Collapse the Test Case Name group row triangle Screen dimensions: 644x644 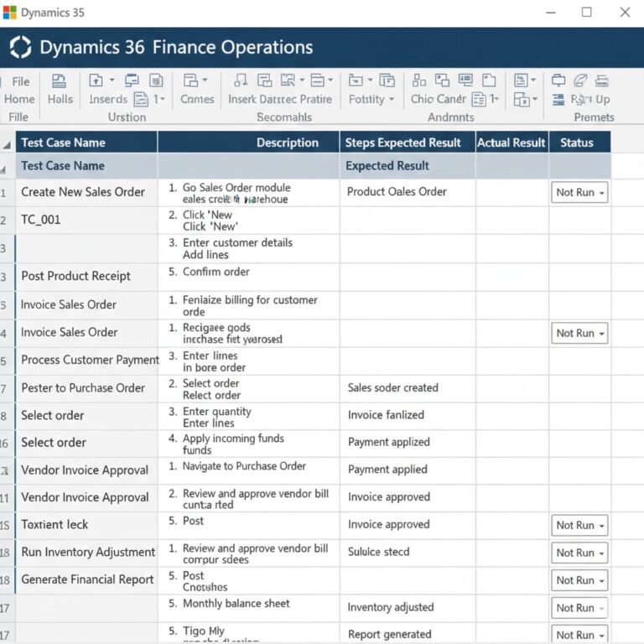tap(3, 169)
